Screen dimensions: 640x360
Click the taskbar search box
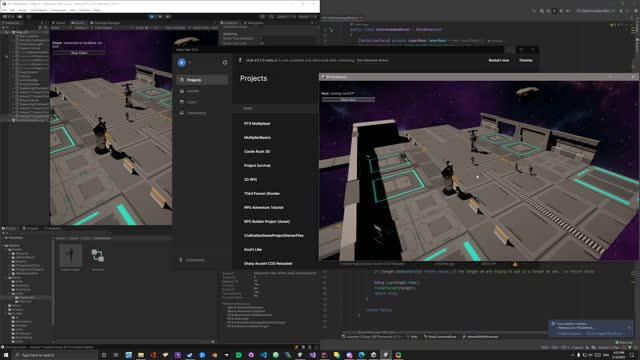click(x=55, y=355)
